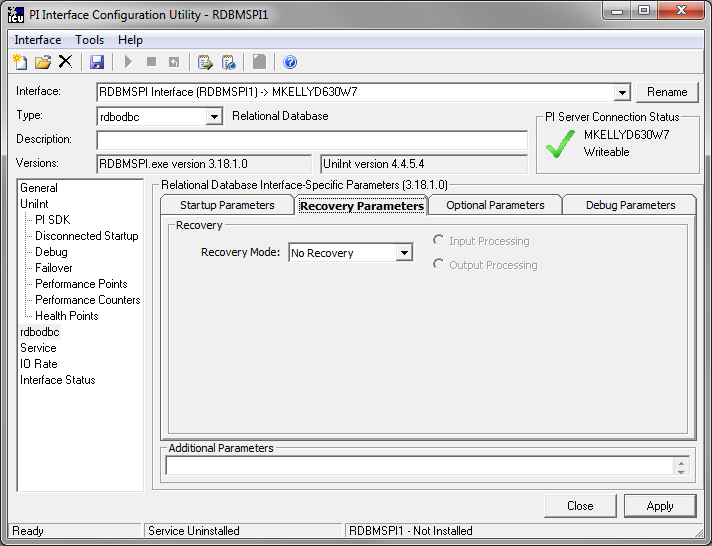This screenshot has height=546, width=712.
Task: Switch to the Startup Parameters tab
Action: click(x=227, y=205)
